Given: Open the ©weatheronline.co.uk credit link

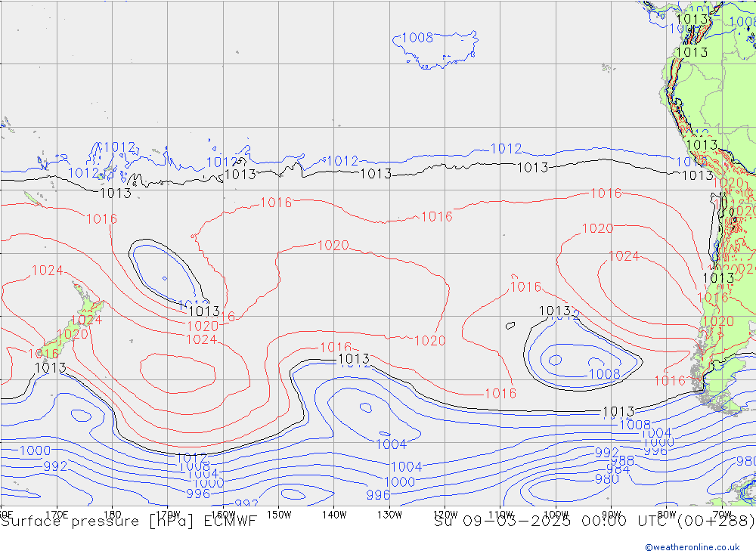Looking at the screenshot, I should click(692, 547).
